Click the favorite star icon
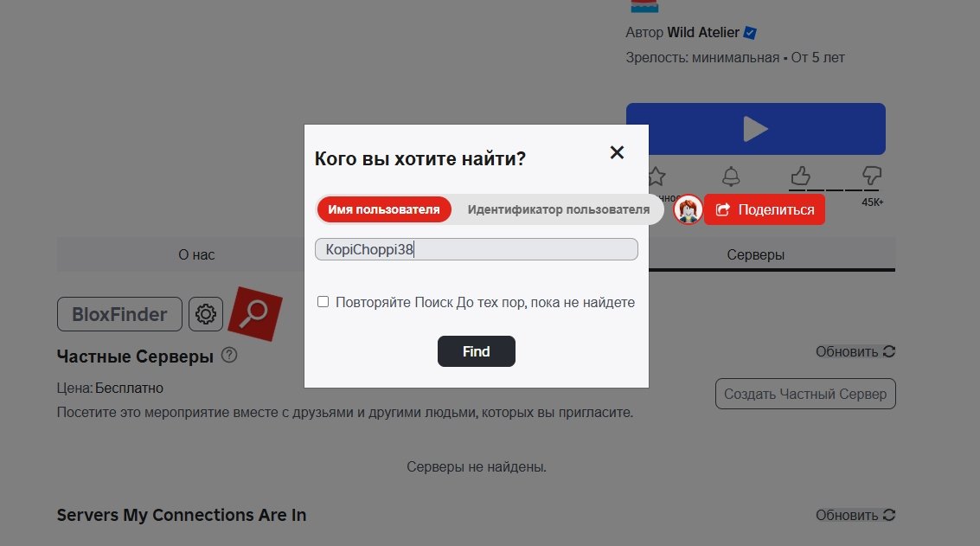The image size is (980, 546). (x=657, y=177)
